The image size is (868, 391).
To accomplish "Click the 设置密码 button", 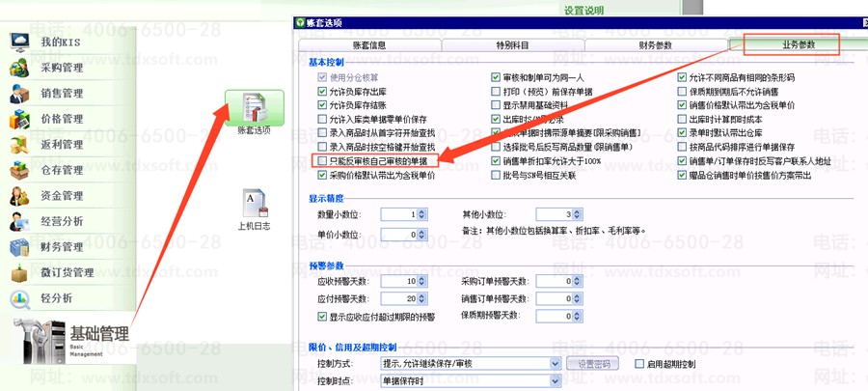I will [593, 364].
